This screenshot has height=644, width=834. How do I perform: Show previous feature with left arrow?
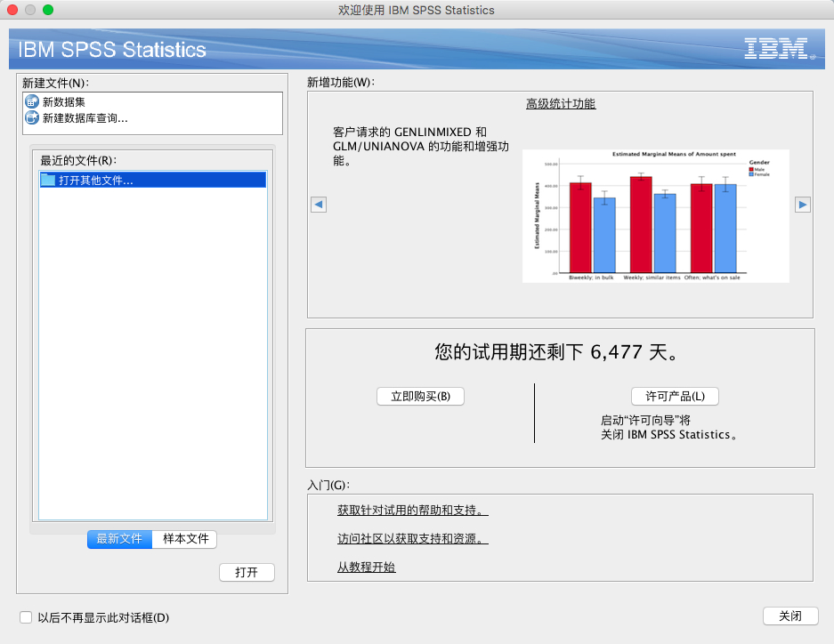coord(319,204)
